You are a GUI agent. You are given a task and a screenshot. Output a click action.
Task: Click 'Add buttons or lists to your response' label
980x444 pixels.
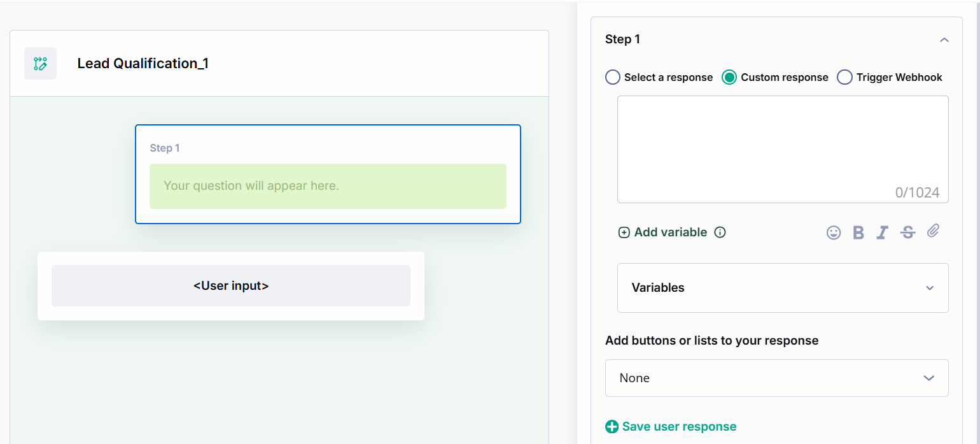coord(712,341)
